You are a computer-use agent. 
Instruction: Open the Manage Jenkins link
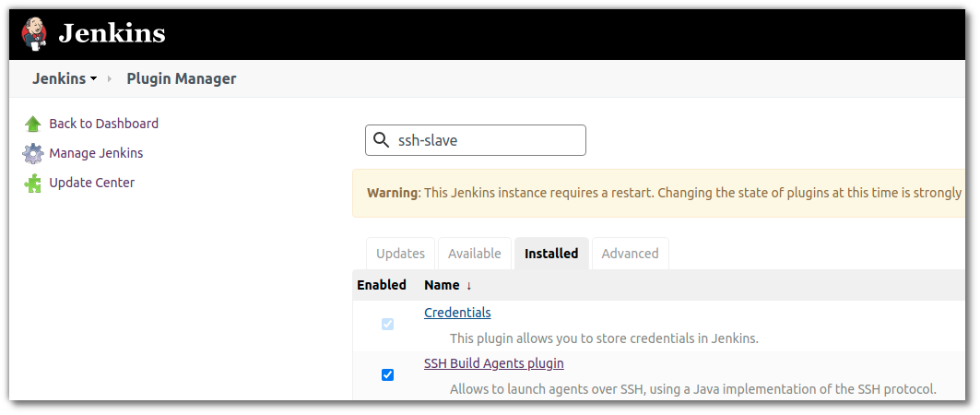(96, 153)
